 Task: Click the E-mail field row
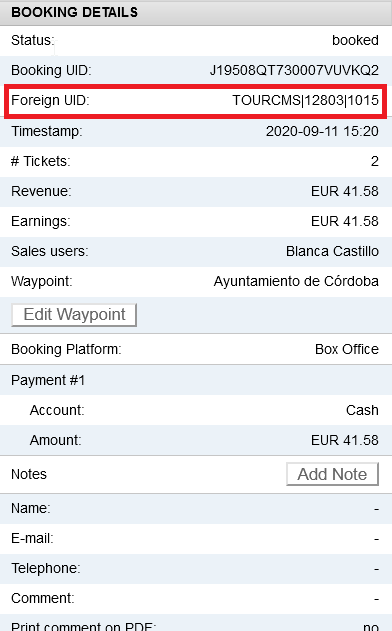point(196,538)
